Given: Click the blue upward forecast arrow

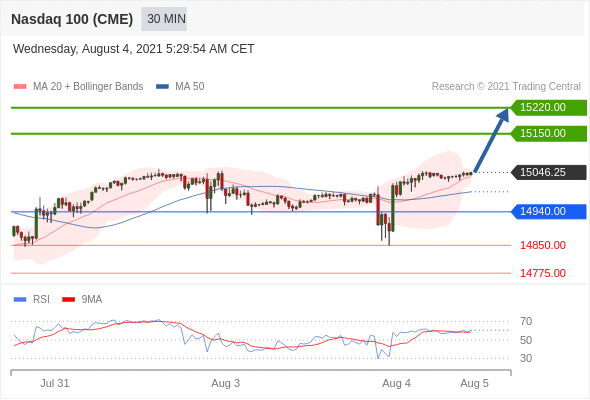Looking at the screenshot, I should pyautogui.click(x=491, y=140).
